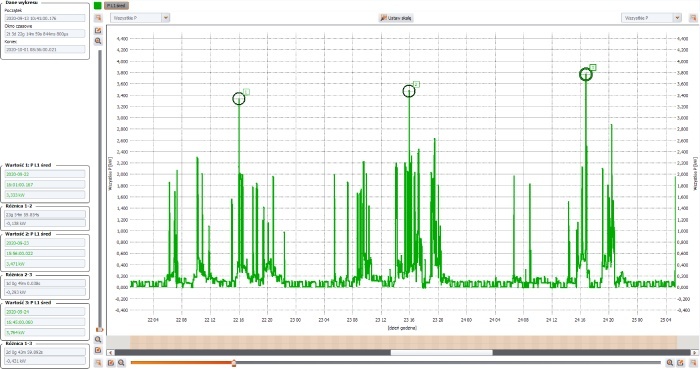
Task: Click the edit icon above vertical zoom slider
Action: click(x=98, y=30)
